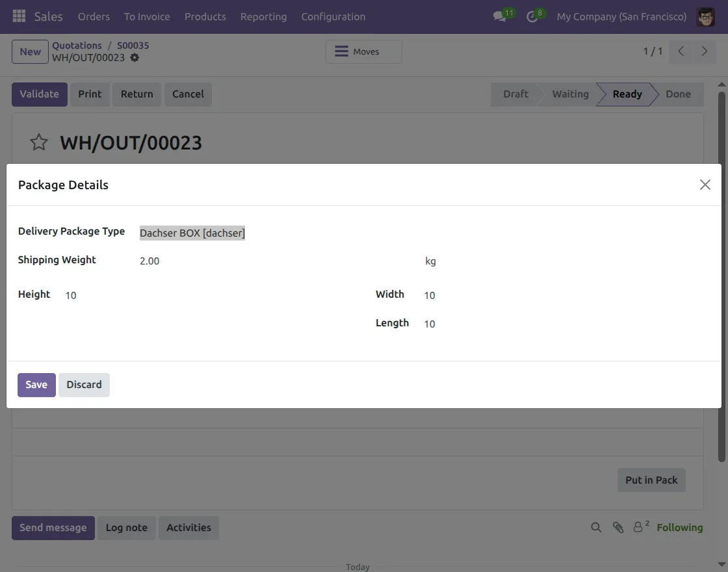Go to next record arrow
The image size is (728, 572).
[704, 51]
